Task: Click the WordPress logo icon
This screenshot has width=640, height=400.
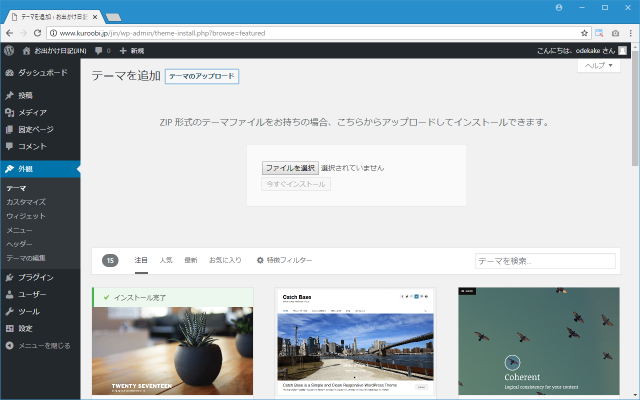Action: coord(9,51)
